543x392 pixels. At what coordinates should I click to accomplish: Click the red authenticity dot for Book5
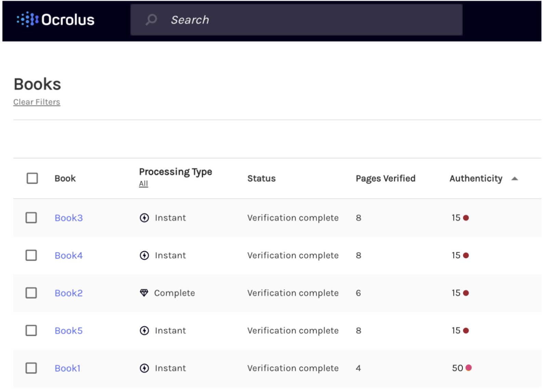[466, 331]
